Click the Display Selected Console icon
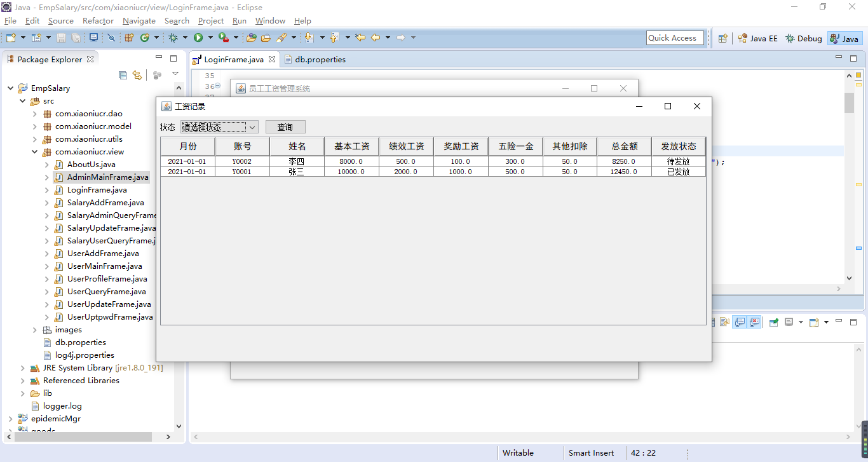This screenshot has width=868, height=462. click(x=789, y=322)
